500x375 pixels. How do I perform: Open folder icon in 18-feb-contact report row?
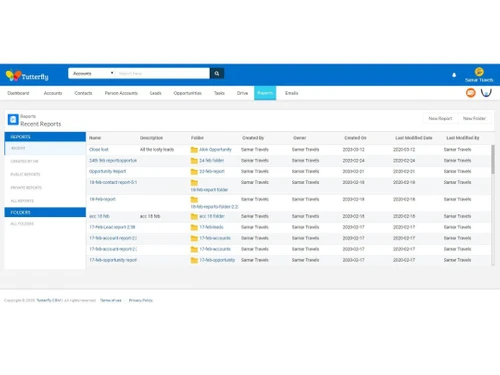coord(194,183)
